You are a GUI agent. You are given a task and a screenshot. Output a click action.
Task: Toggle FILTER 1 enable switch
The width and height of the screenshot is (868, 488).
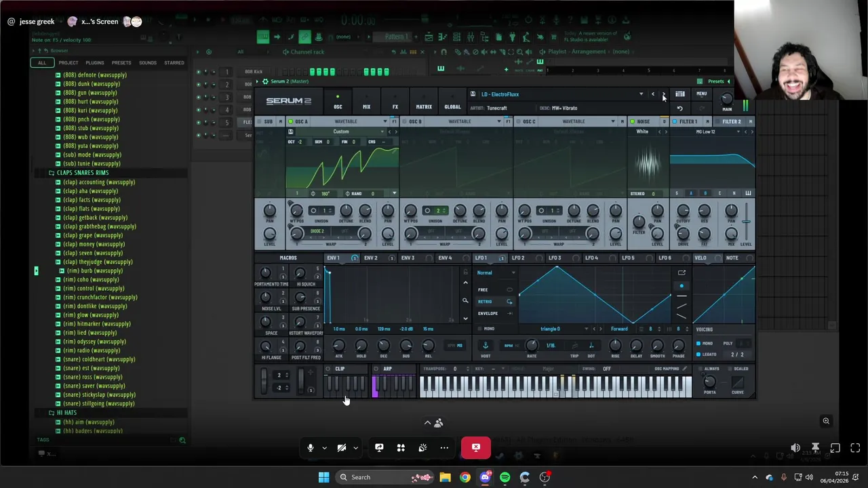(675, 122)
